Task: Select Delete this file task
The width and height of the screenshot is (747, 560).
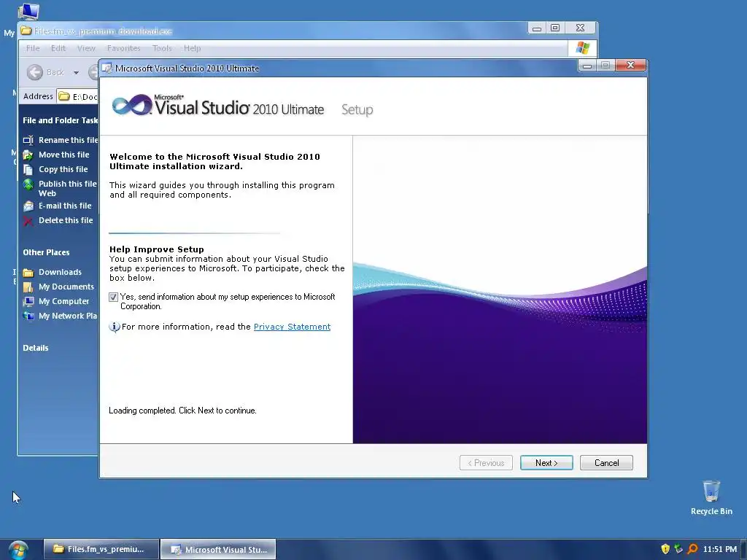Action: tap(66, 220)
